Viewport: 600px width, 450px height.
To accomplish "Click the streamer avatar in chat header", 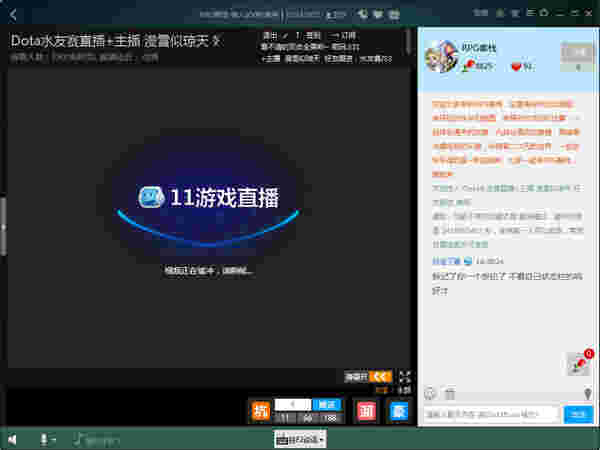I will click(441, 56).
